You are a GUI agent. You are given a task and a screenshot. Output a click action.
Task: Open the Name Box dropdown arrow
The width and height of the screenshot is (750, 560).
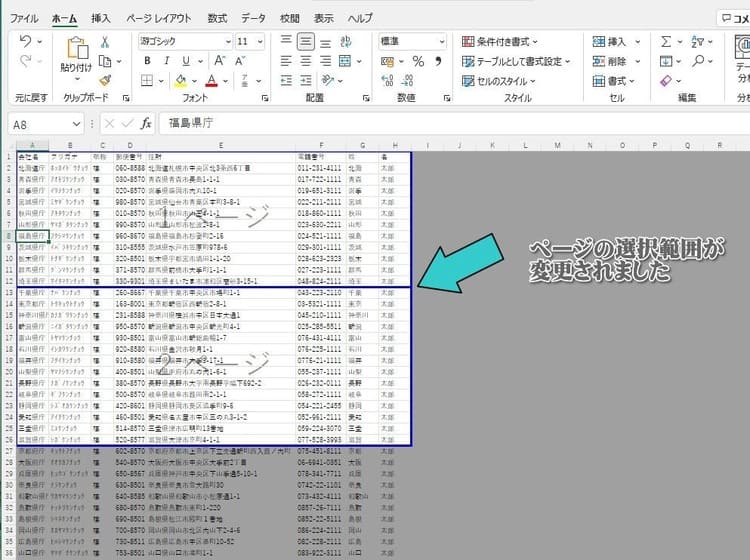click(x=76, y=124)
